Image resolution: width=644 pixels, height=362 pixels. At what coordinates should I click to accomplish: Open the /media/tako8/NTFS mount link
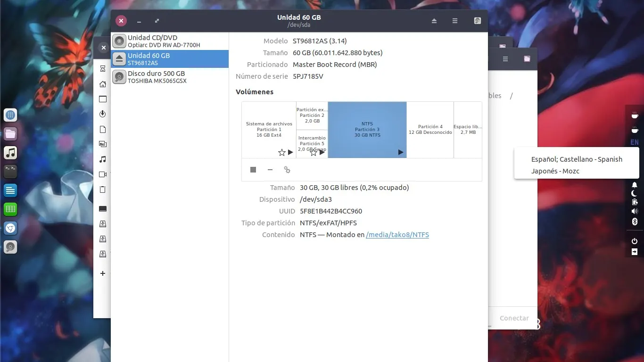(x=397, y=235)
